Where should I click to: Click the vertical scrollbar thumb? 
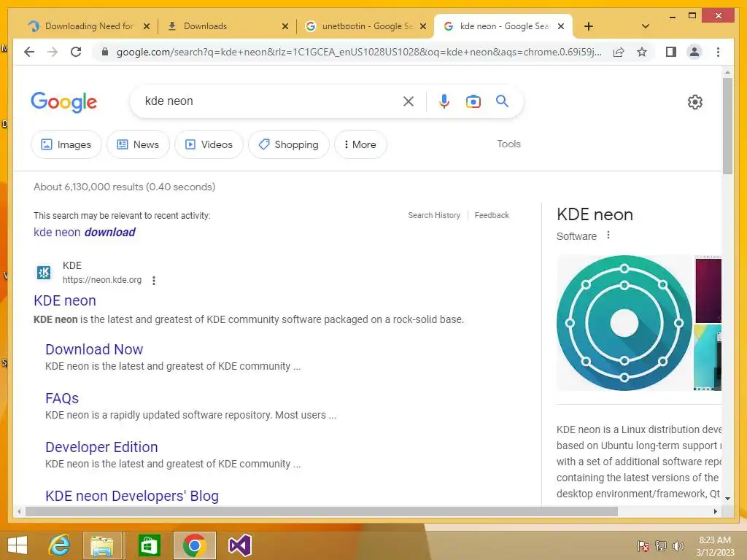point(727,126)
